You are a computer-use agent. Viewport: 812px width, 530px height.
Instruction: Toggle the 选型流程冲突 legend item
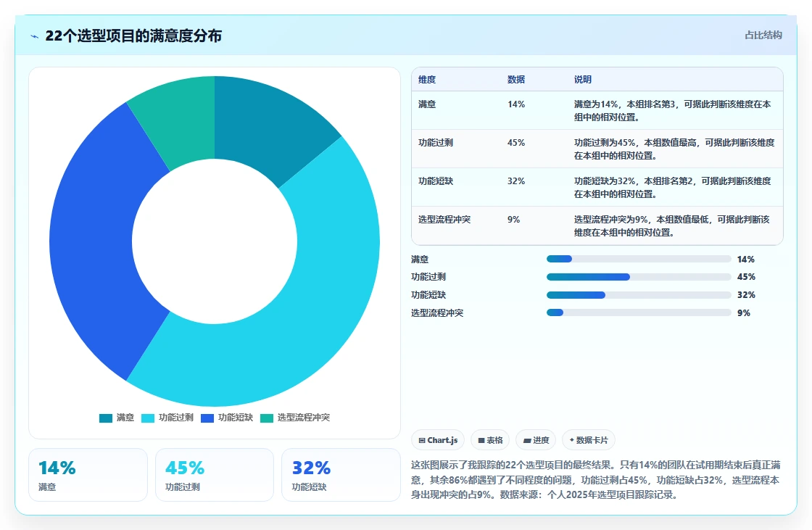click(294, 418)
